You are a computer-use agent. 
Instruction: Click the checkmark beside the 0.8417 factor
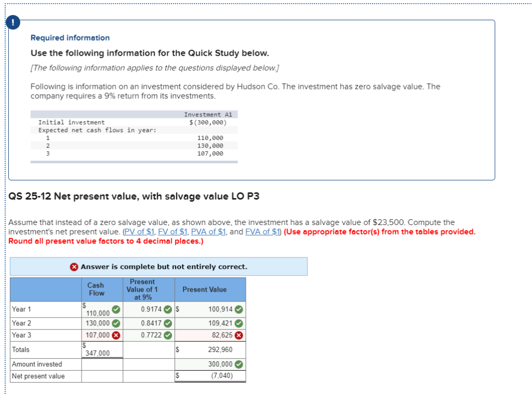point(168,322)
